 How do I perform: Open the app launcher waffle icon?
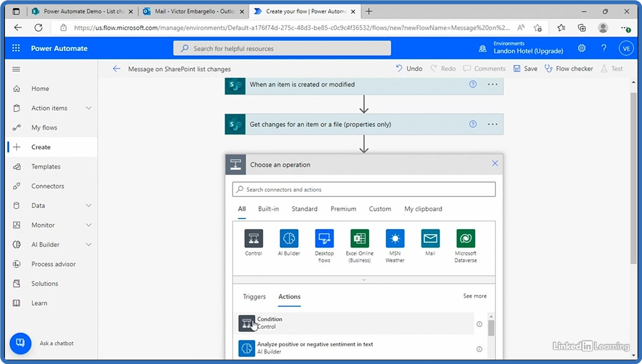tap(16, 48)
